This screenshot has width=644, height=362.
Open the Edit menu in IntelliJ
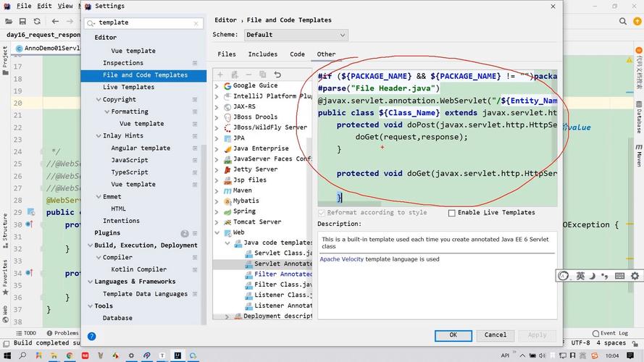(x=44, y=6)
